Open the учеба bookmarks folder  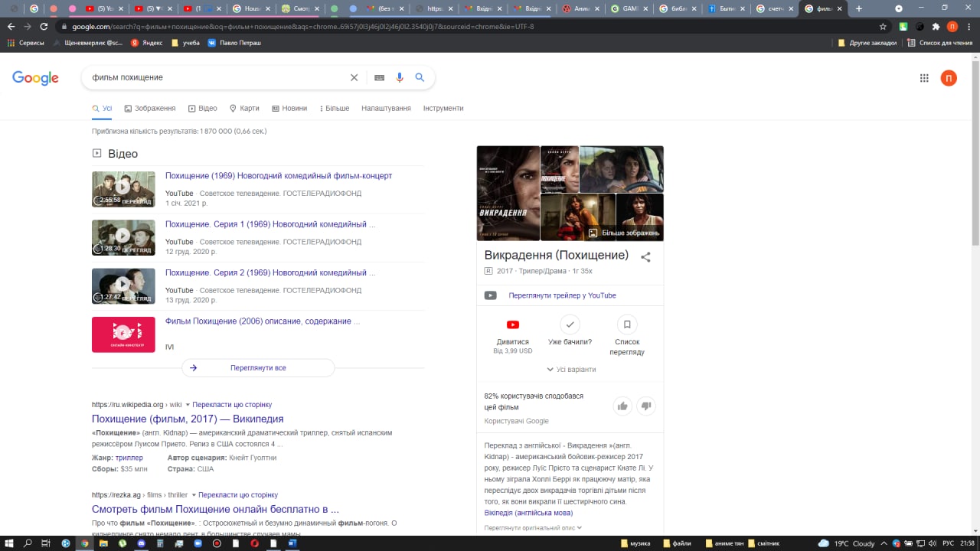pyautogui.click(x=185, y=43)
